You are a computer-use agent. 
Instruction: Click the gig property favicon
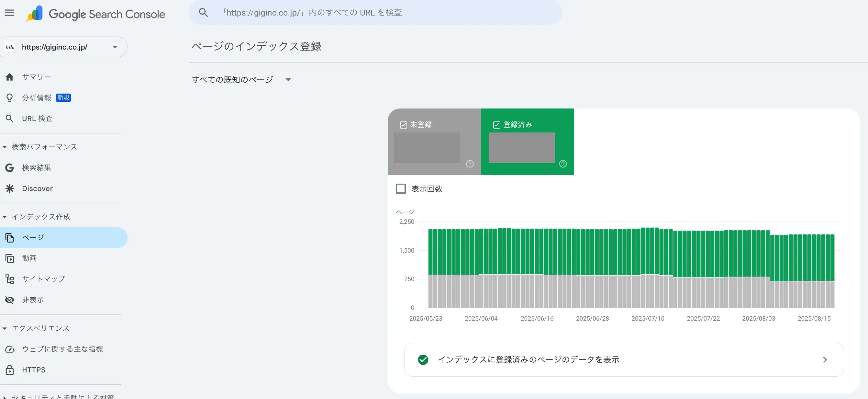tap(10, 47)
